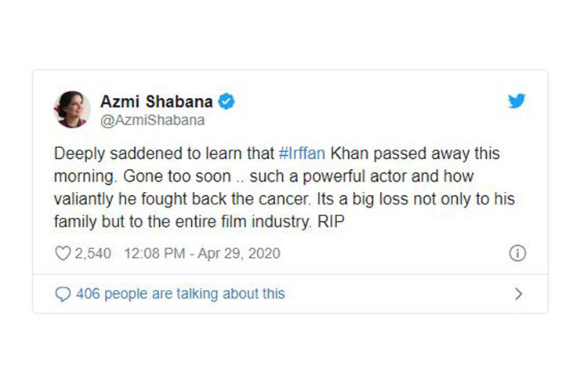Like the tweet with the heart icon

point(62,253)
